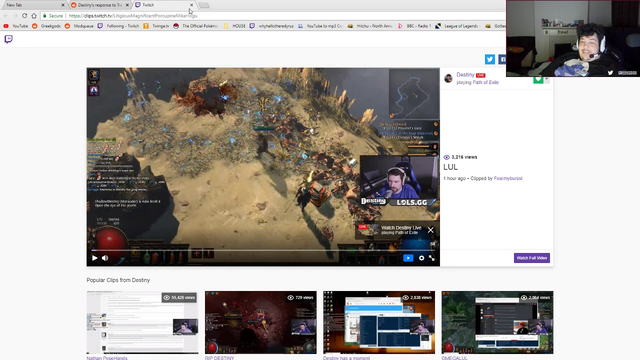Open YouTube to mp3 bookmark
Image resolution: width=640 pixels, height=360 pixels.
point(320,26)
